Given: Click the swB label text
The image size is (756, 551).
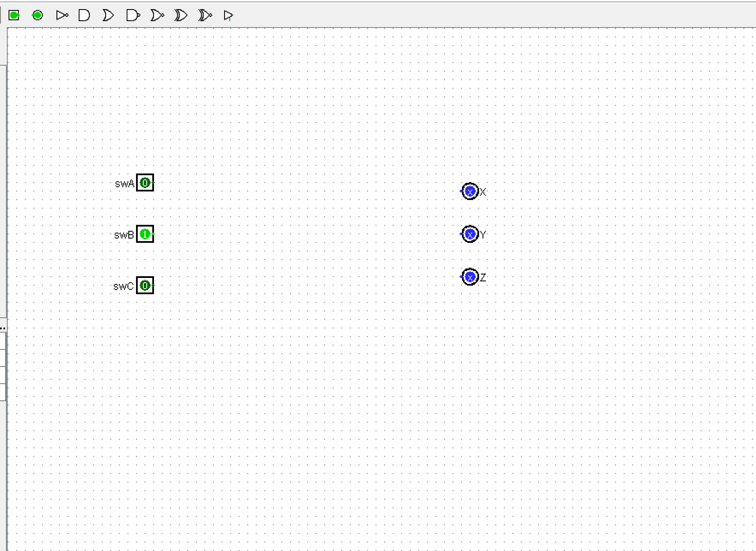Looking at the screenshot, I should (x=124, y=235).
